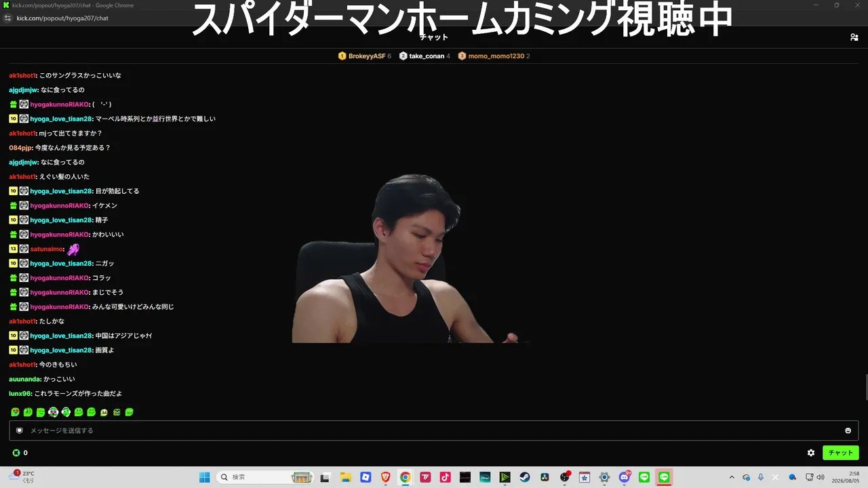Click the green チャット send button

[841, 453]
